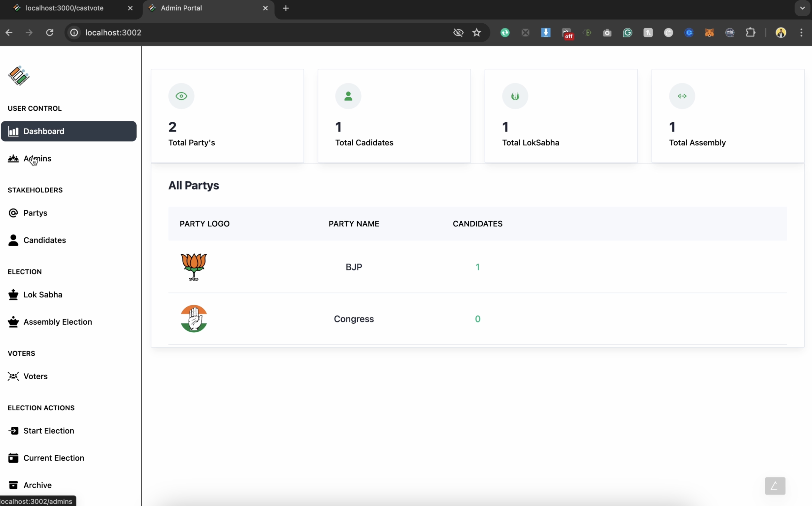Click the election portal logo in sidebar
The width and height of the screenshot is (812, 506).
click(19, 76)
